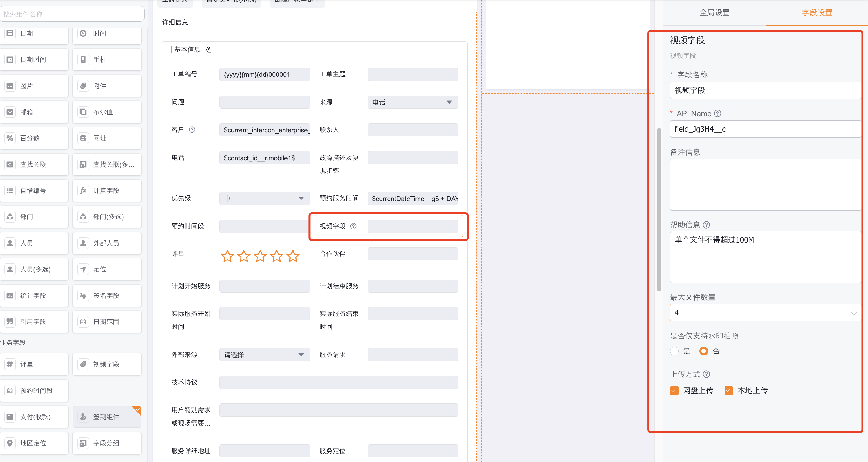Uncheck the 网盘上传 checkbox
This screenshot has height=462, width=868.
click(x=674, y=390)
